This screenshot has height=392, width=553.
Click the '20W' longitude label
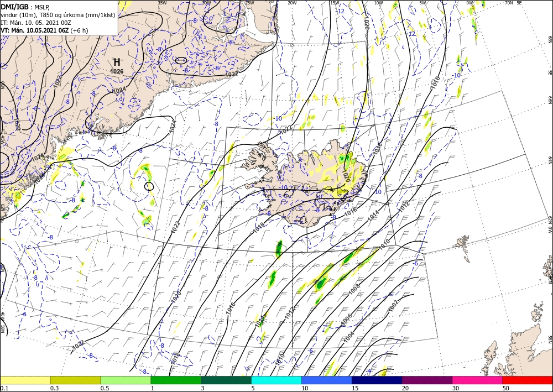[292, 3]
